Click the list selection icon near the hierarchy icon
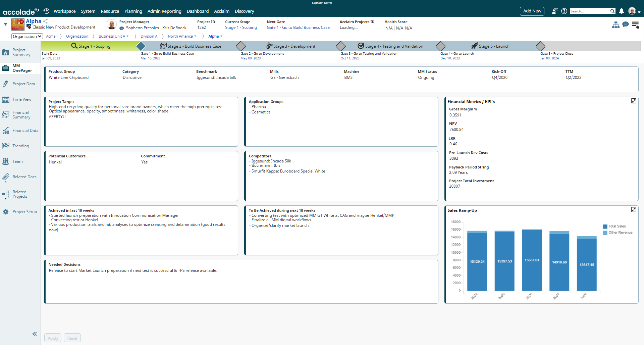 pos(636,24)
